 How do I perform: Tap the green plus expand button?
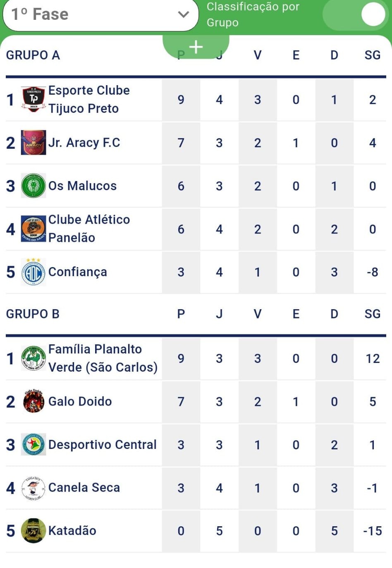click(196, 47)
